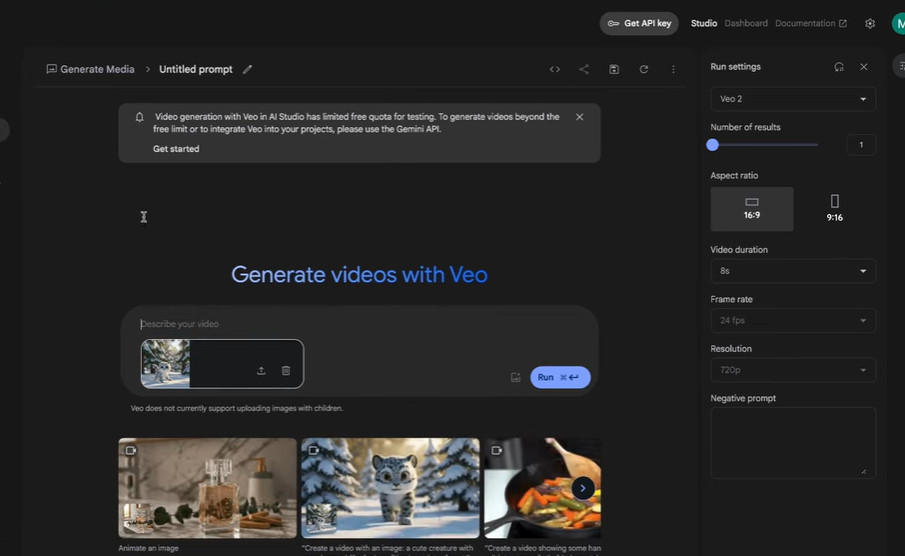Click the Get started link

click(x=176, y=149)
